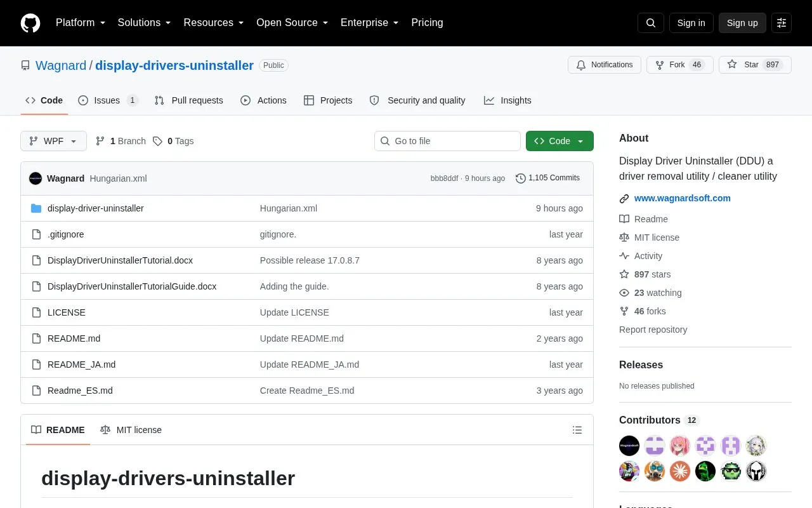This screenshot has height=508, width=812.
Task: Expand the Solutions menu
Action: point(145,23)
